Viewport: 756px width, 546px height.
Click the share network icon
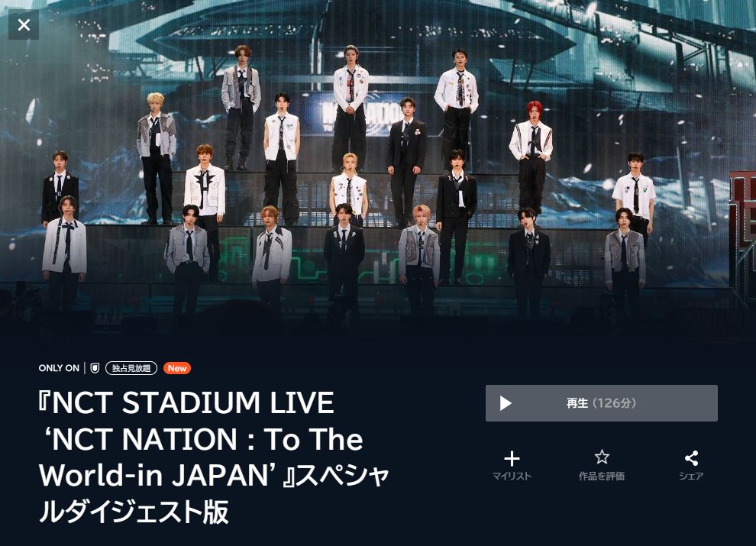691,457
